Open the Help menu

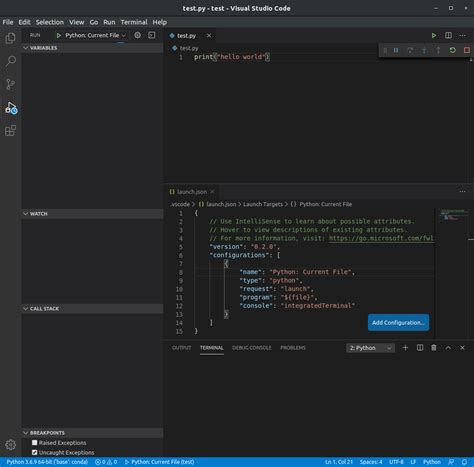click(x=160, y=22)
